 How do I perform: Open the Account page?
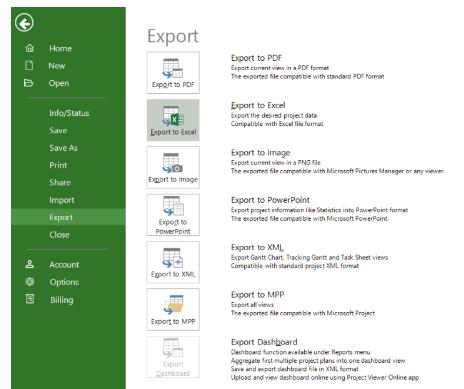(x=64, y=265)
